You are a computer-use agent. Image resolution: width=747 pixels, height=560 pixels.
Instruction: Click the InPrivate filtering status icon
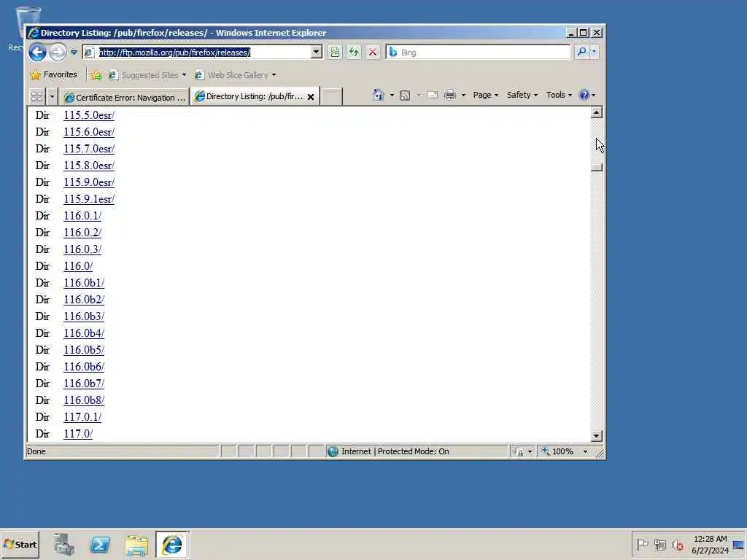coord(519,451)
